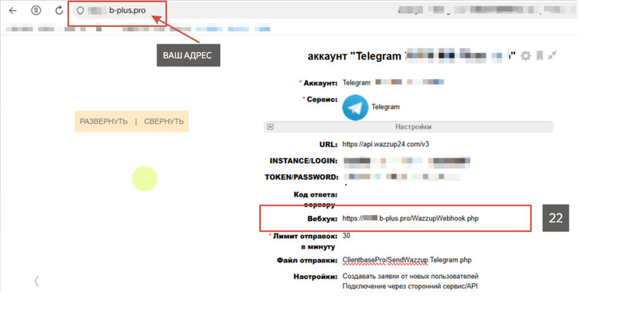Click the shield icon in address bar
Viewport: 644px width, 315px height.
coord(80,11)
